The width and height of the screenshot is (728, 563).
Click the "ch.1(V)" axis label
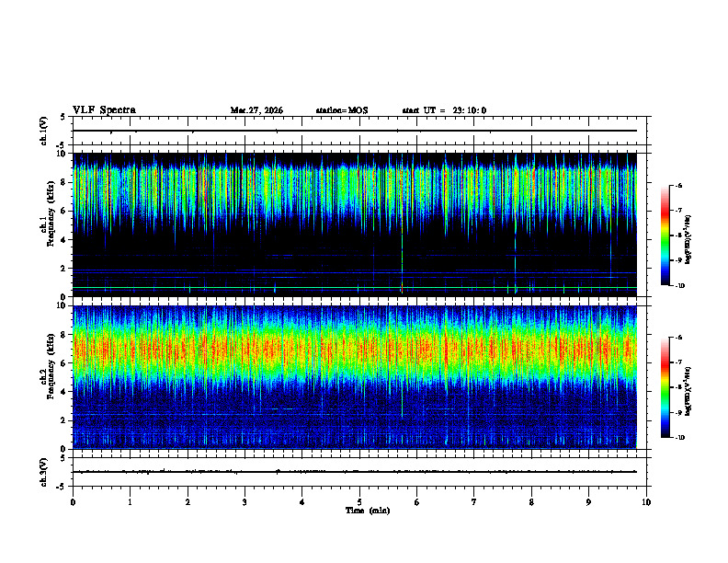[x=44, y=131]
